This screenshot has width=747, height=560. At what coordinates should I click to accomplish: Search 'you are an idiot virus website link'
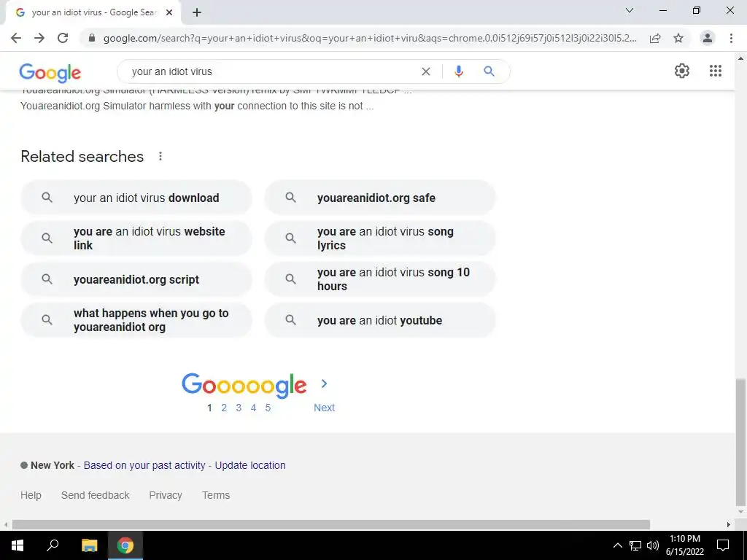click(x=136, y=238)
